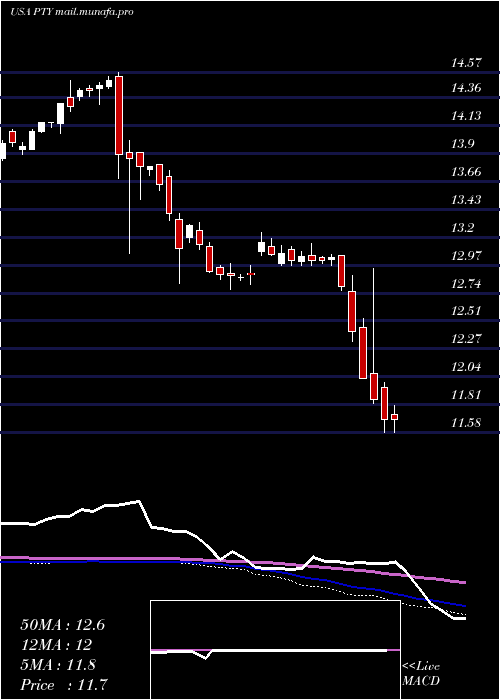The image size is (500, 700).
Task: Click the 13.2 price axis label
Action: pos(462,228)
